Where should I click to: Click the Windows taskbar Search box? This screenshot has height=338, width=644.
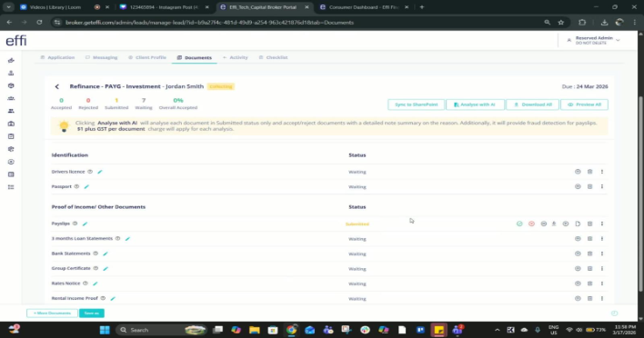pyautogui.click(x=161, y=330)
